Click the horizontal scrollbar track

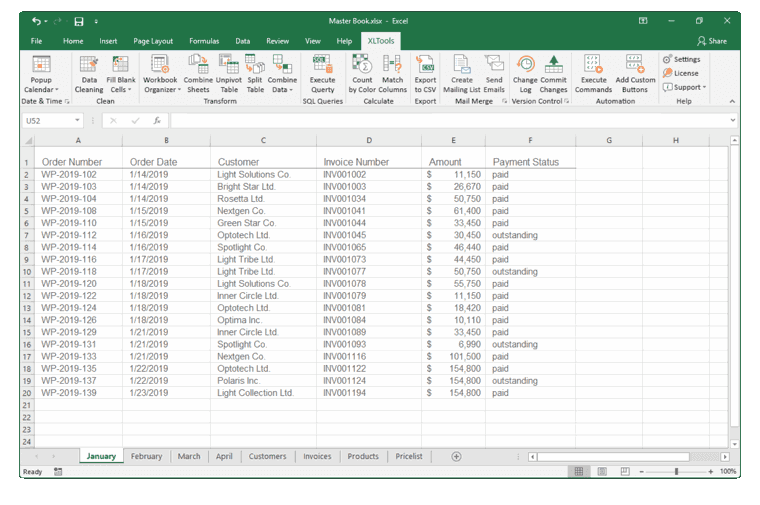tap(708, 457)
